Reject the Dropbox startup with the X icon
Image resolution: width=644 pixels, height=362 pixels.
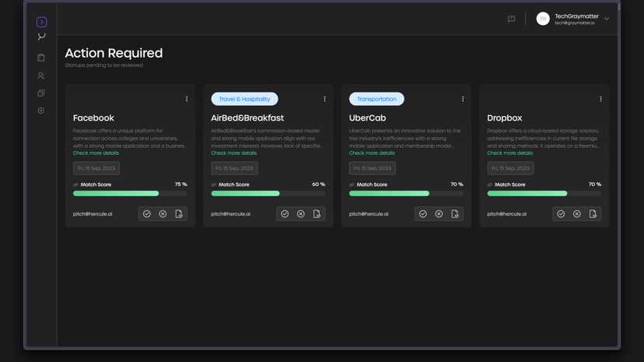[x=576, y=213]
